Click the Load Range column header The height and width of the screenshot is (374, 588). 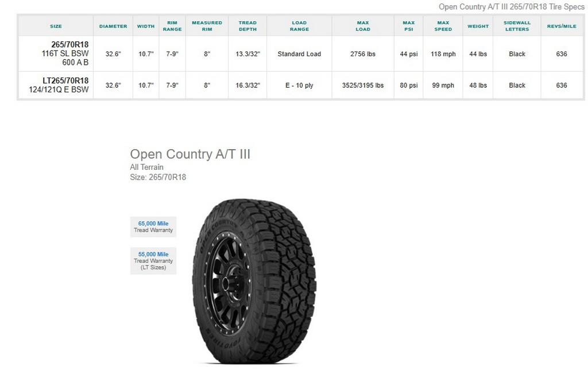tap(299, 26)
